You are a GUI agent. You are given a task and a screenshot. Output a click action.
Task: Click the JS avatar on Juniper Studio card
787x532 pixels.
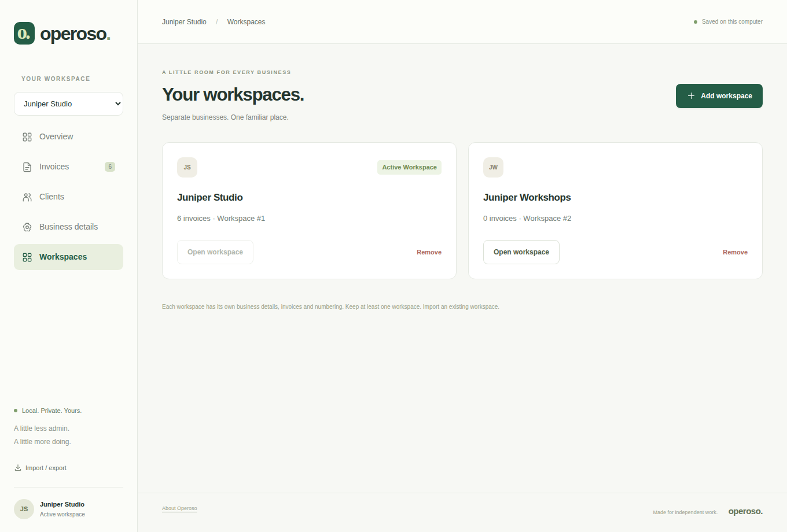187,167
